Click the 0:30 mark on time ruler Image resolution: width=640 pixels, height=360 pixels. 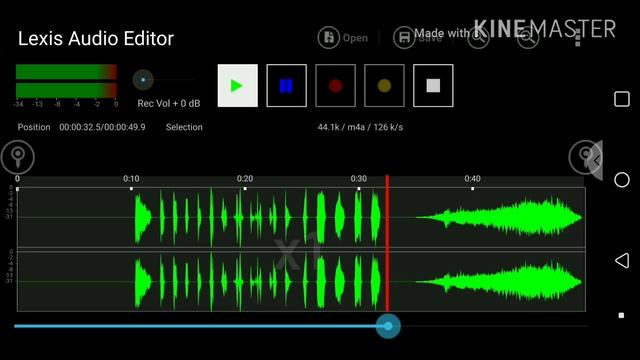359,179
